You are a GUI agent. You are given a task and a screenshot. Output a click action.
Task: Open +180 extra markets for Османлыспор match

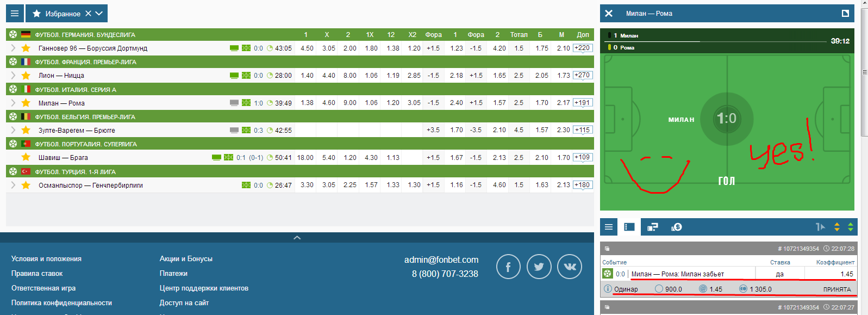click(x=583, y=185)
